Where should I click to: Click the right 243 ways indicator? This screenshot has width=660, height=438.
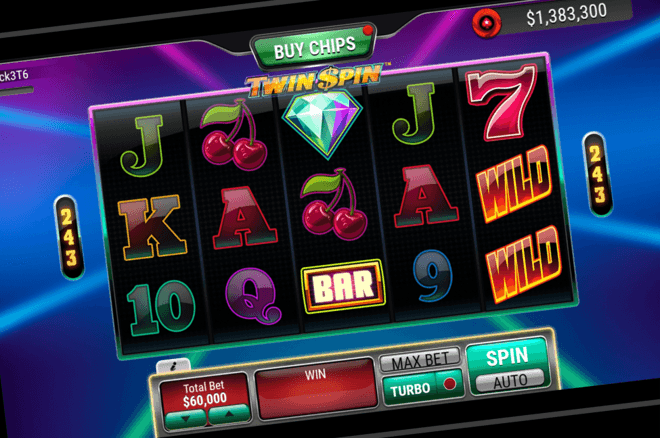[x=598, y=174]
